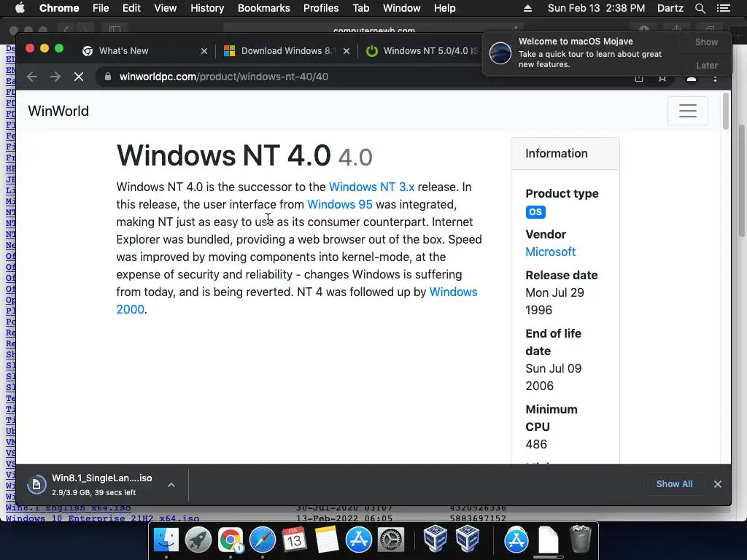The image size is (747, 560).
Task: Open Launchpad rocket icon in the Dock
Action: (x=198, y=540)
